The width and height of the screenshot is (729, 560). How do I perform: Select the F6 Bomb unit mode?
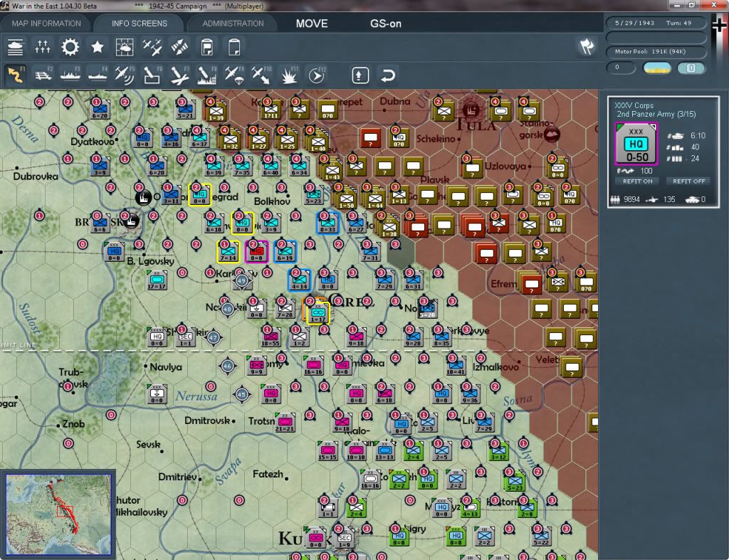[152, 75]
